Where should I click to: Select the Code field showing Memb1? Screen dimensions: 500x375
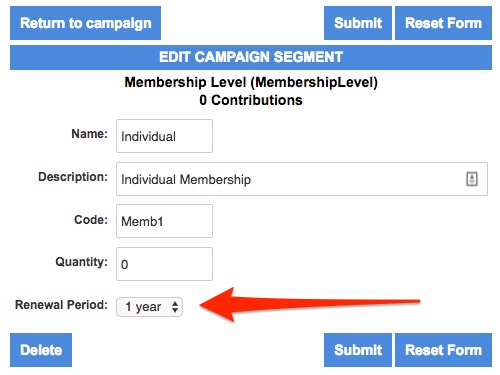click(164, 221)
